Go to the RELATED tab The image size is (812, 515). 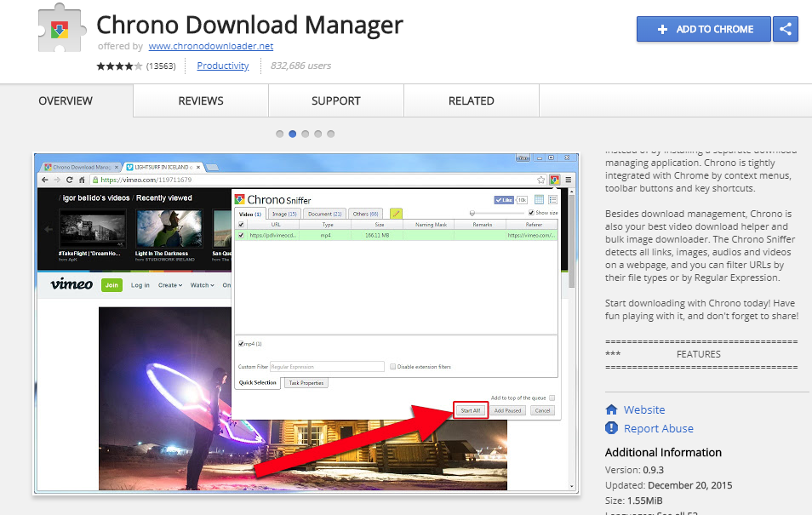pos(472,101)
